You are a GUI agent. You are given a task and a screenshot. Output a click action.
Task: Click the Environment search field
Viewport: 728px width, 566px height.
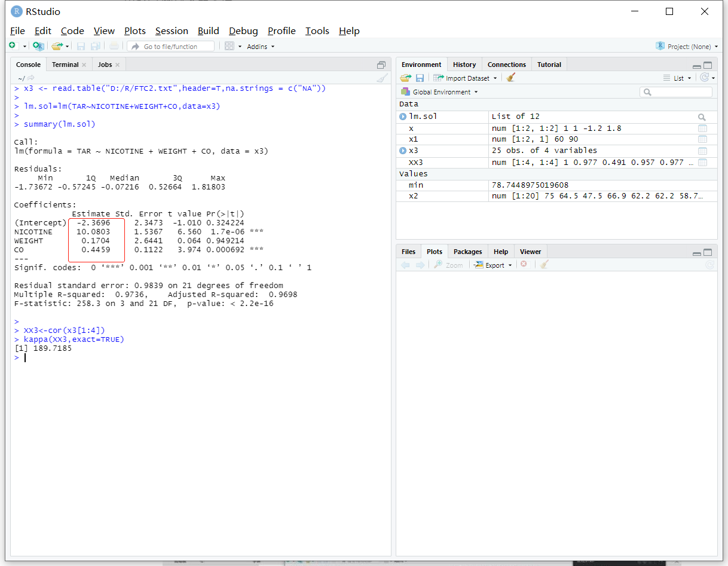point(676,92)
